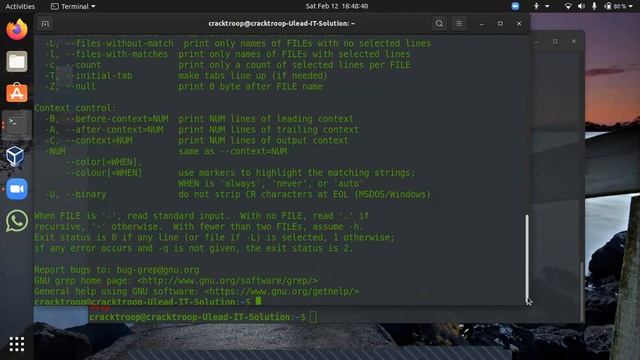Open the clock and calendar panel
This screenshot has width=640, height=360.
337,6
